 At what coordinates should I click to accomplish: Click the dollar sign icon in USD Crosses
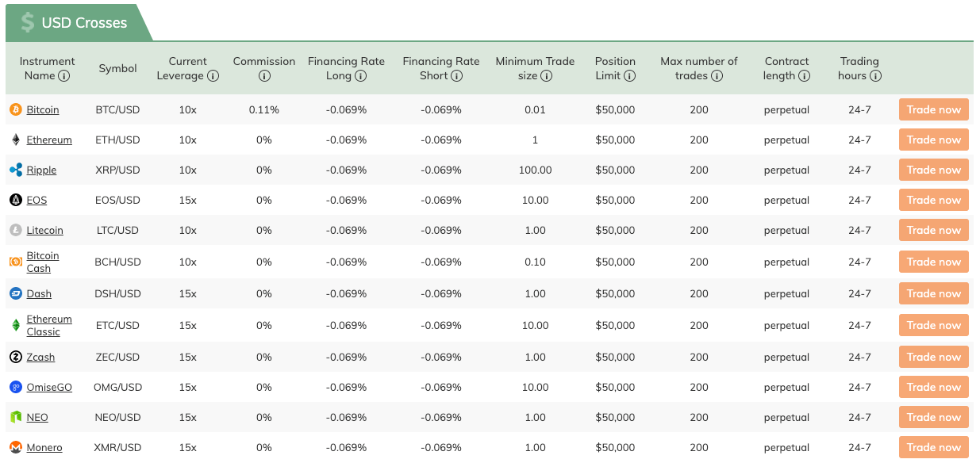(x=28, y=22)
